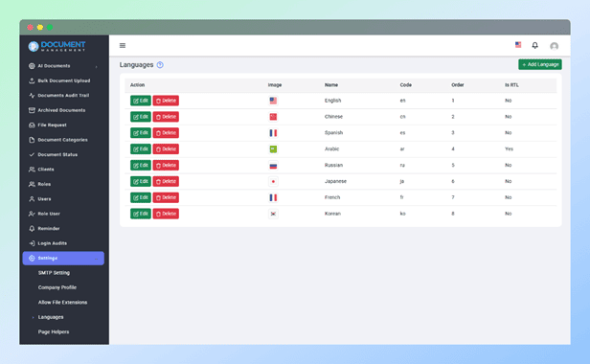The width and height of the screenshot is (590, 364).
Task: Edit the Japanese language
Action: click(141, 181)
